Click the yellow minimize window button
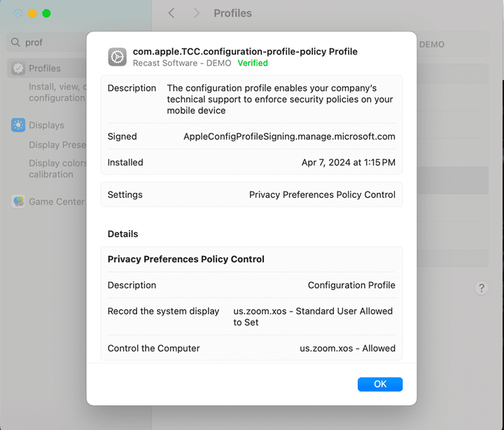This screenshot has height=430, width=504. pyautogui.click(x=32, y=13)
